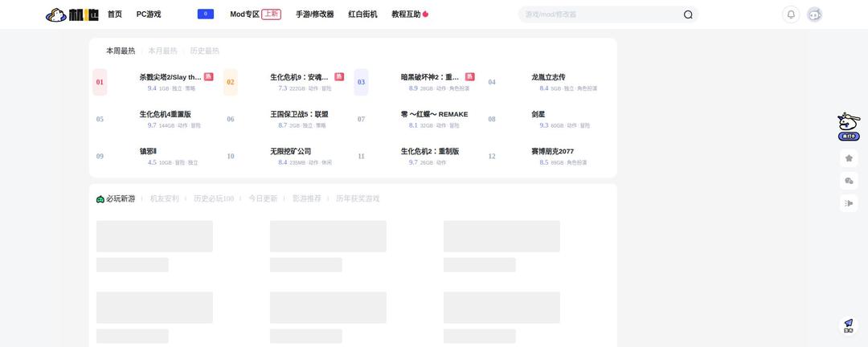
Task: Open Mod专区 section
Action: pos(244,14)
